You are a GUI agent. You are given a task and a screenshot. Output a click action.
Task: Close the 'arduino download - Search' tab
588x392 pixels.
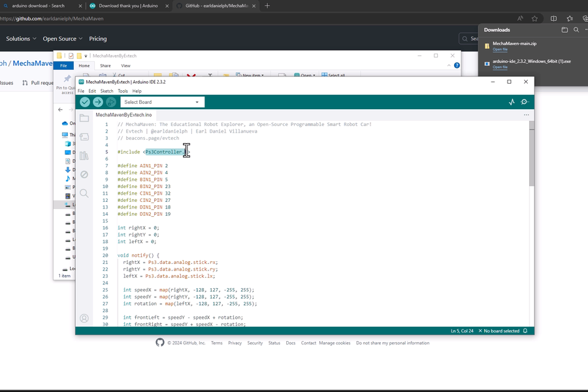tap(80, 6)
